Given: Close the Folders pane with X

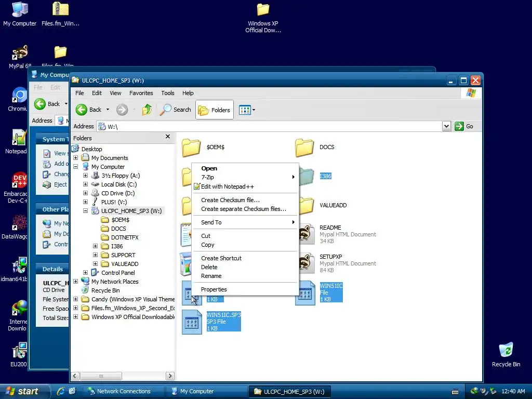Looking at the screenshot, I should (168, 137).
